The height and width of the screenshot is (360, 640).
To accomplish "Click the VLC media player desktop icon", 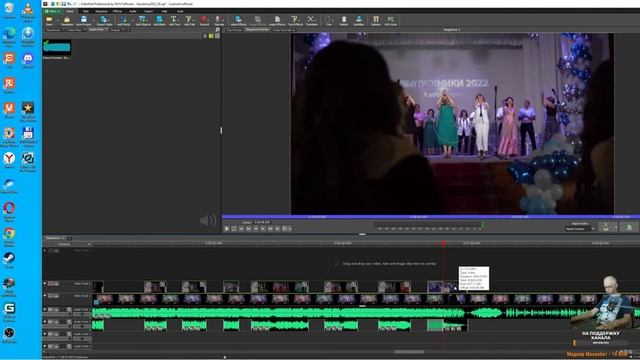I will click(28, 10).
